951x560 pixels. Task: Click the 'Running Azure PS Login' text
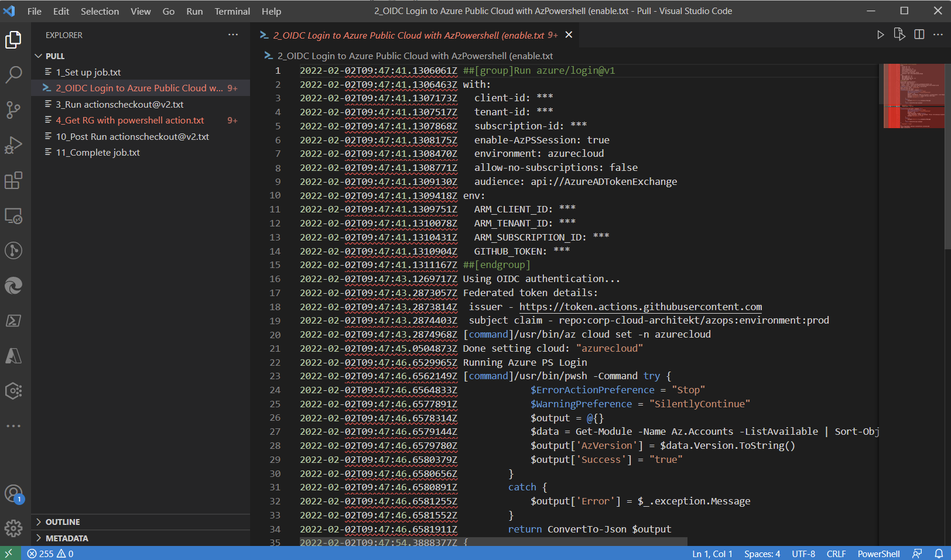pos(525,362)
